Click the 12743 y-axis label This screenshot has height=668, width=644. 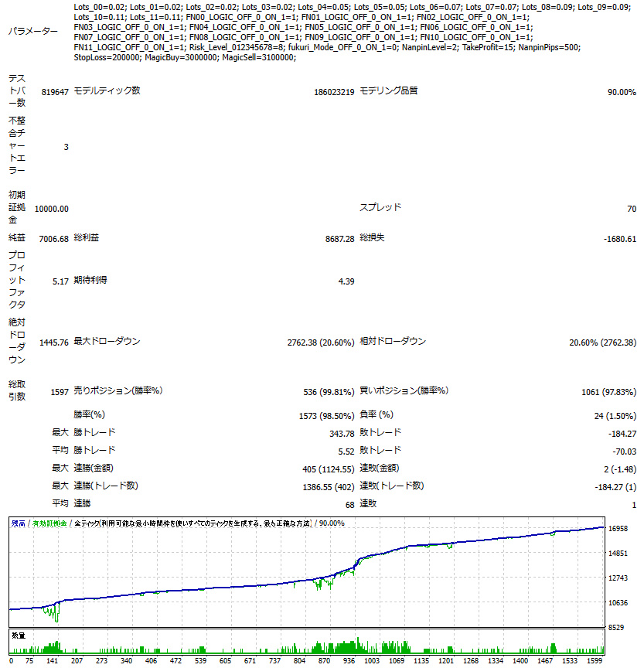618,578
